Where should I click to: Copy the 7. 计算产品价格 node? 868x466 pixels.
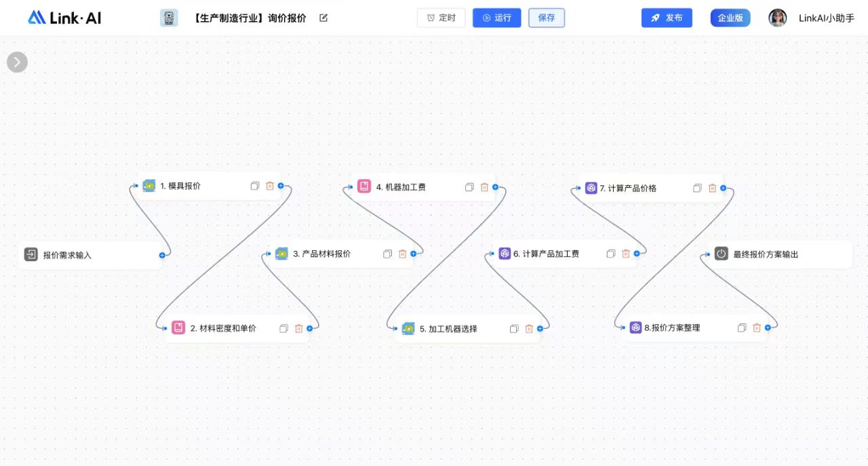point(697,188)
